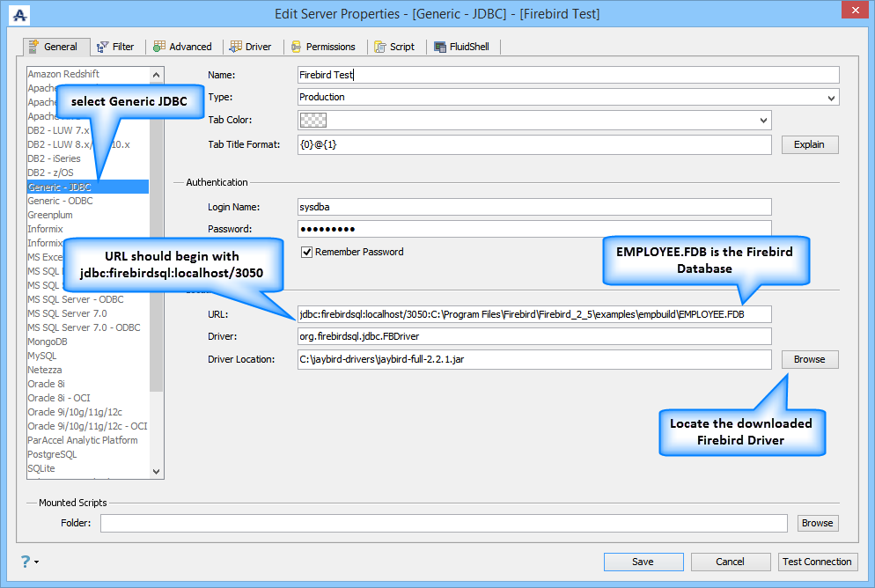The image size is (875, 588).
Task: Select Oracle 9i/10g/11g/12c - OCI entry
Action: pos(88,426)
